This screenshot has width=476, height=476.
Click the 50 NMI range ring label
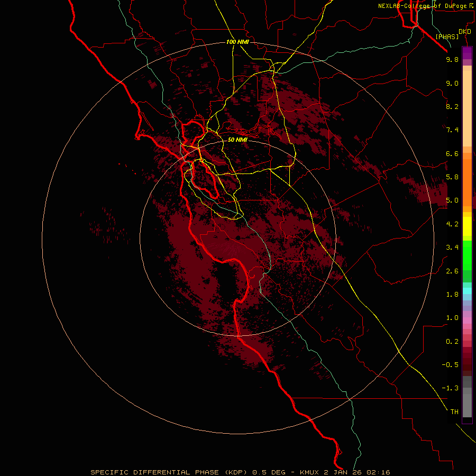pos(237,140)
